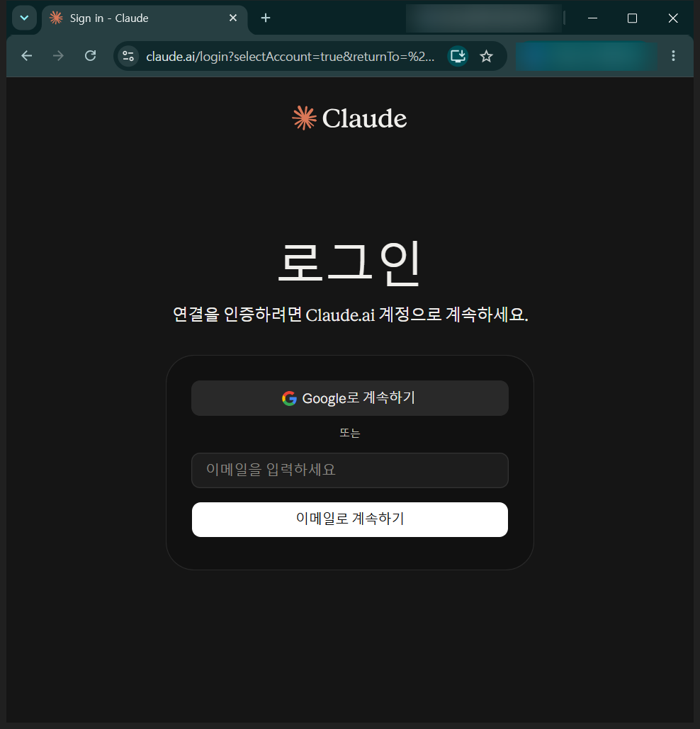Click the 로그인 heading text

coord(349,263)
